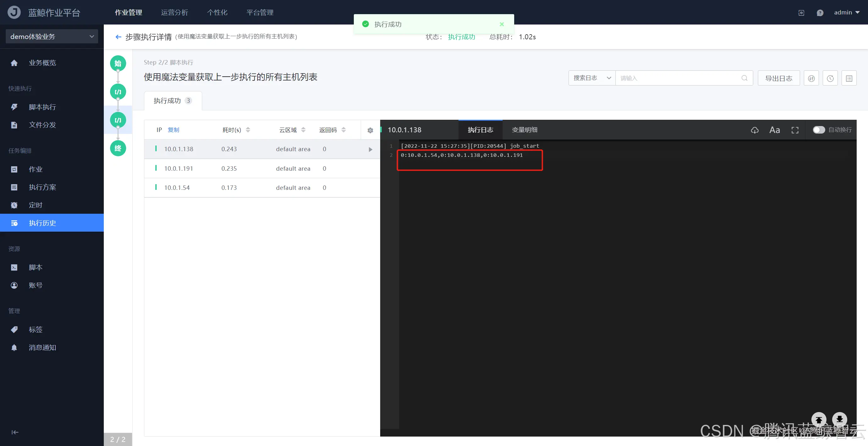This screenshot has width=868, height=446.
Task: Toggle the 自动换行 switch
Action: pyautogui.click(x=819, y=130)
